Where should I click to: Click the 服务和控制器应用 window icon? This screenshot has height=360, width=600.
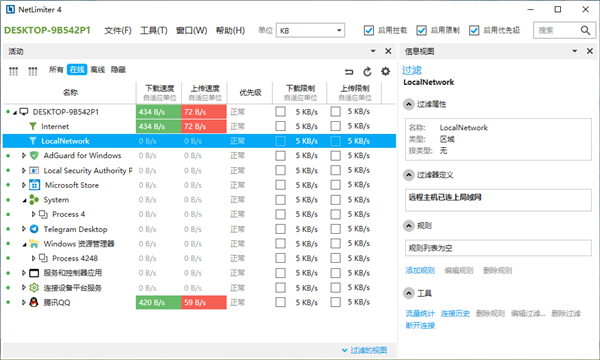click(34, 273)
